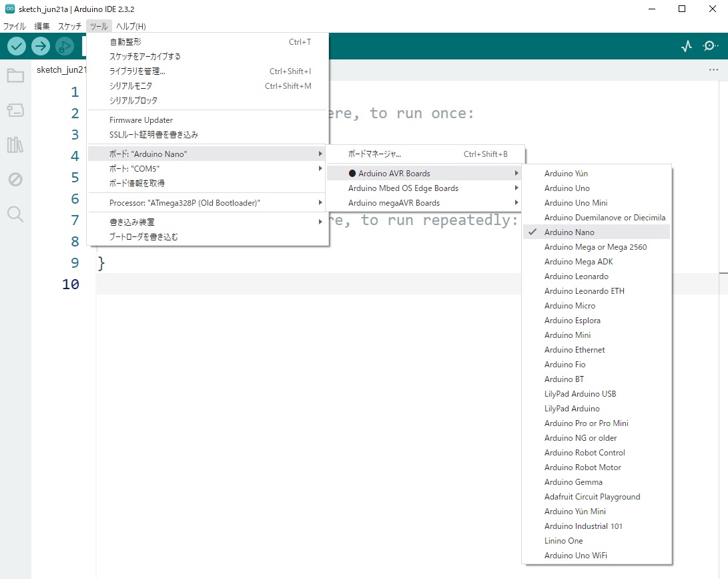728x579 pixels.
Task: Select Arduino Ethernet board
Action: coord(597,350)
